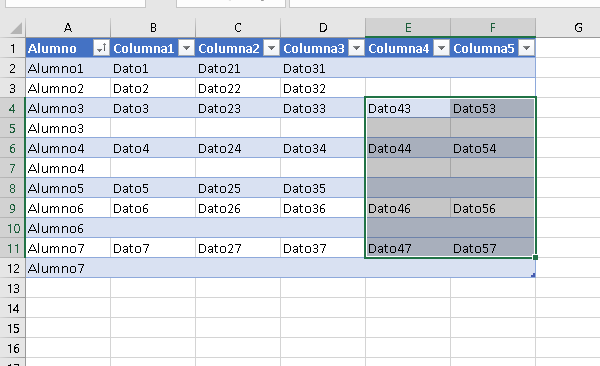Image resolution: width=600 pixels, height=366 pixels.
Task: Select column E header
Action: pyautogui.click(x=408, y=28)
